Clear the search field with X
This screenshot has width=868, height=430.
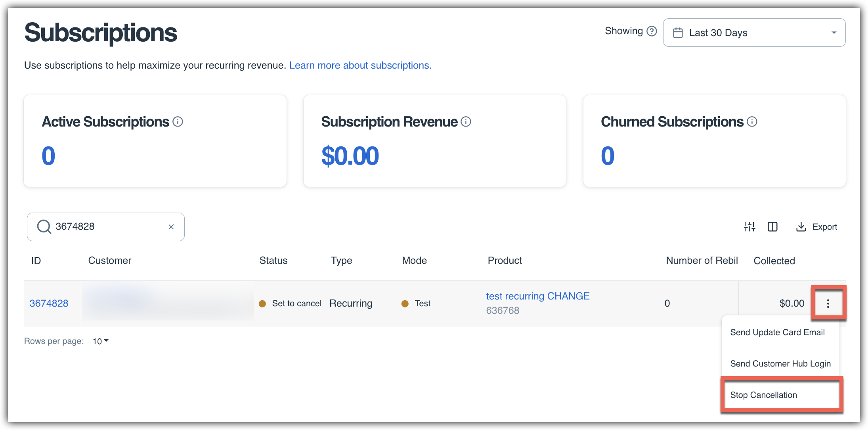[171, 227]
